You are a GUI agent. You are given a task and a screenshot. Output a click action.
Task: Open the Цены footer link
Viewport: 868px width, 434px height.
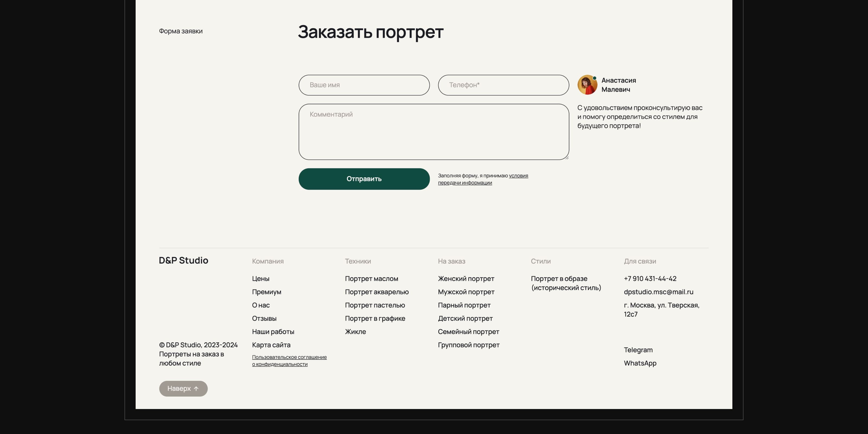point(260,279)
